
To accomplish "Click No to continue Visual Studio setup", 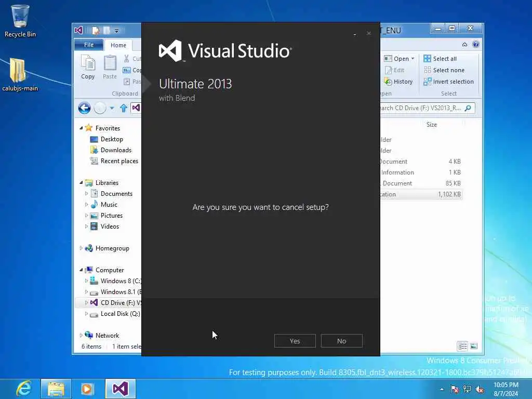I will [x=342, y=341].
